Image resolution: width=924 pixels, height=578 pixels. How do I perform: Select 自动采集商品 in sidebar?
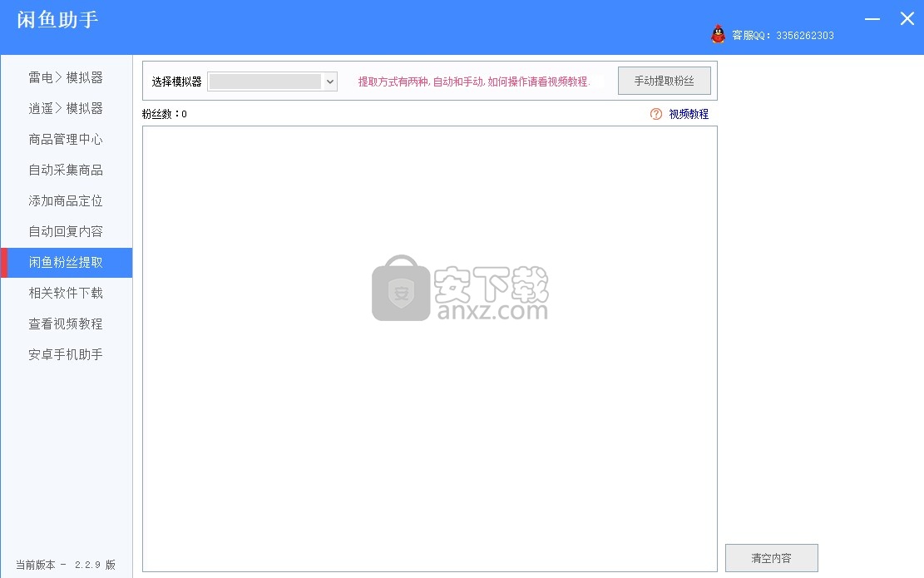(x=66, y=170)
